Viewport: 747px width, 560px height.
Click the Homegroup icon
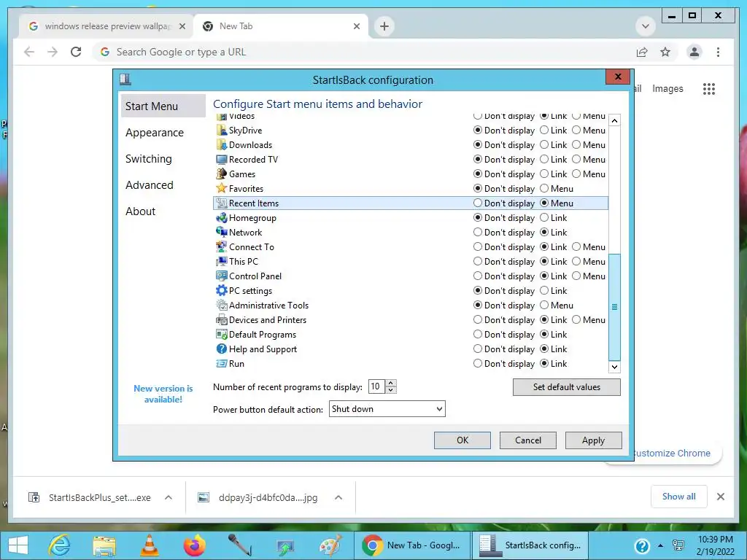222,217
